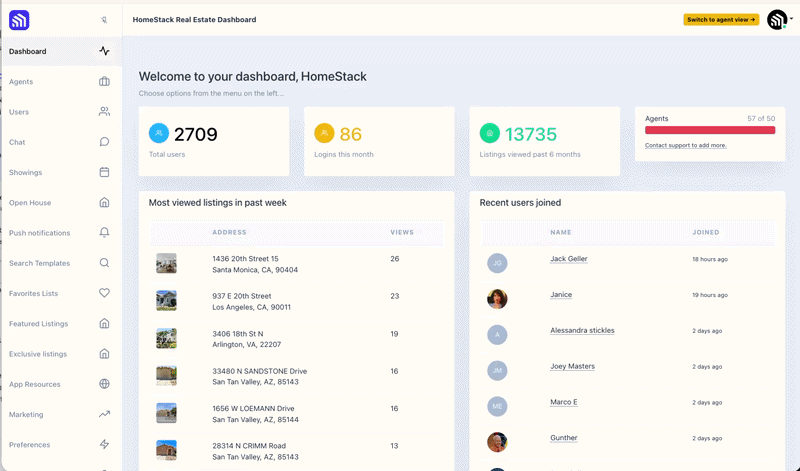Click thumbnail for 937 E 20th Street
The image size is (800, 471).
166,301
